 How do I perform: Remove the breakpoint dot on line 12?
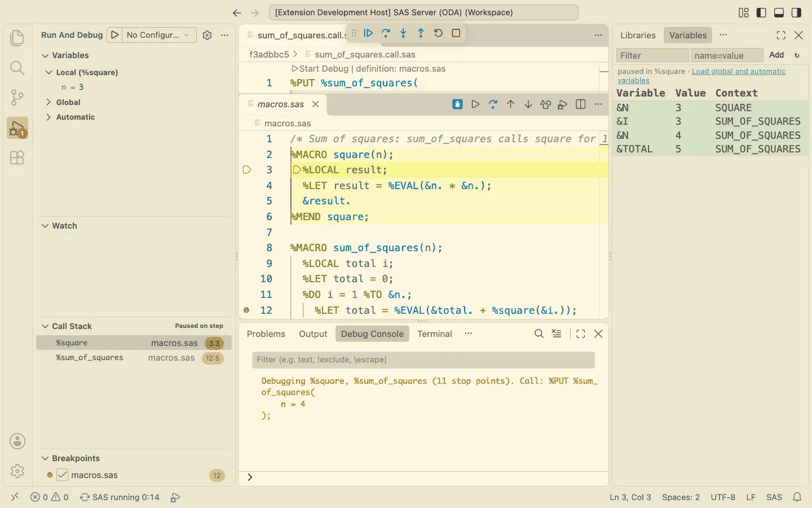click(246, 310)
